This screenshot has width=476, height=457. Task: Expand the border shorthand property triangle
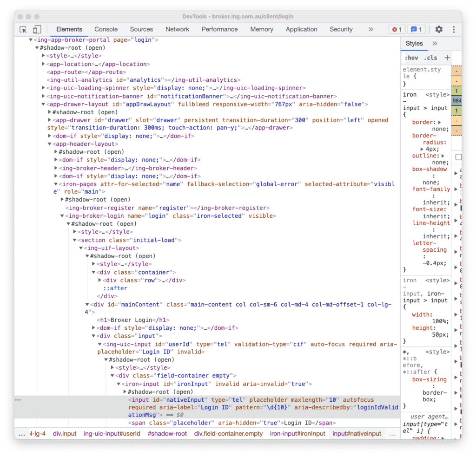coord(439,122)
